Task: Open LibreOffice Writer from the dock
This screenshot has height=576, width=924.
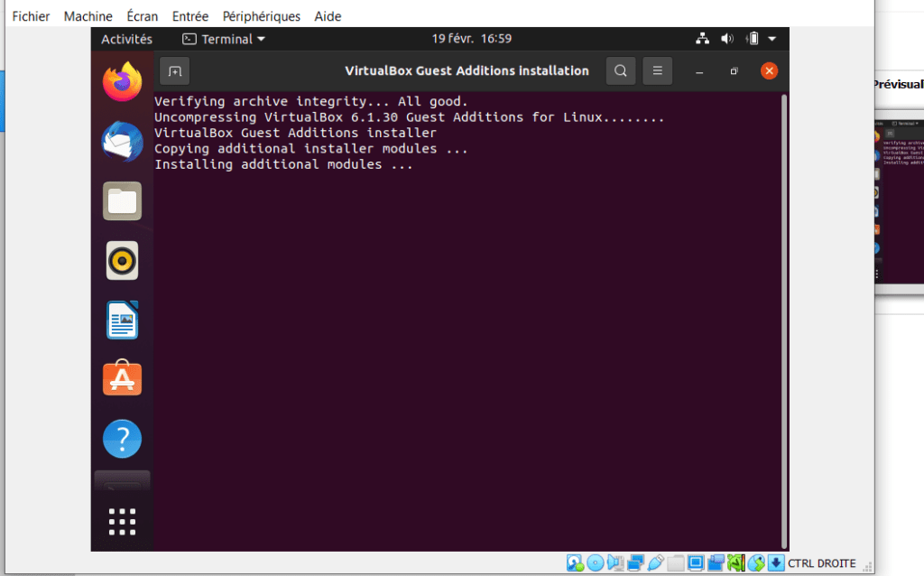Action: click(122, 321)
